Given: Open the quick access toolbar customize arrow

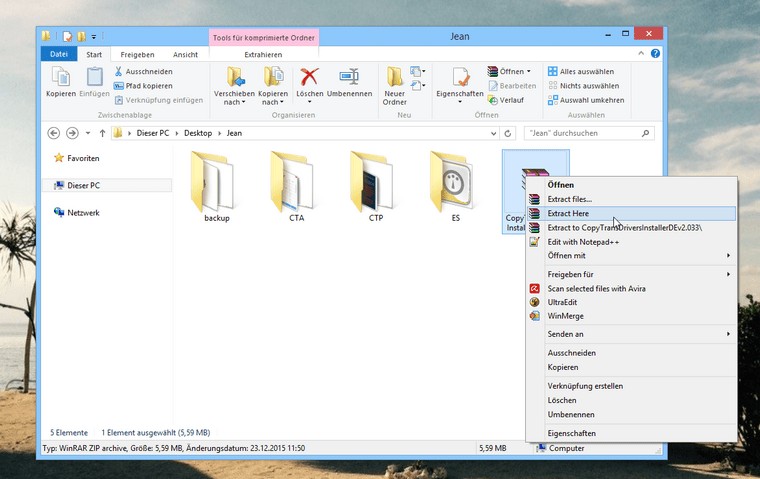Looking at the screenshot, I should coord(94,36).
